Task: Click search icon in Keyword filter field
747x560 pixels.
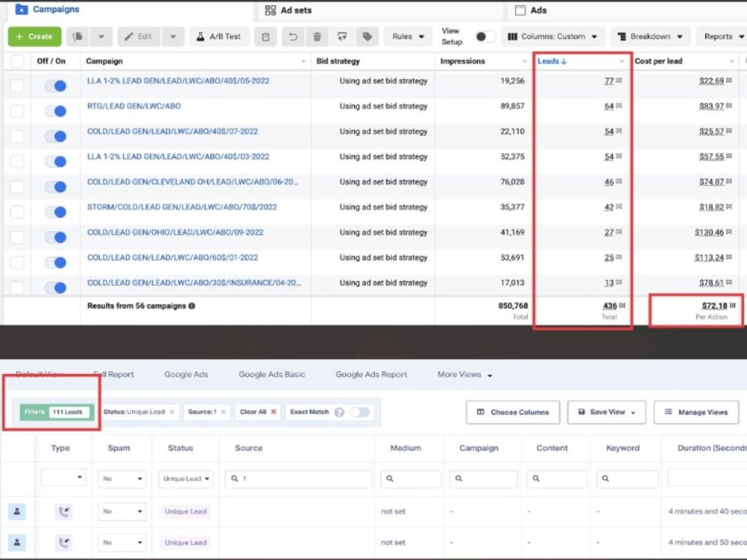Action: tap(606, 479)
